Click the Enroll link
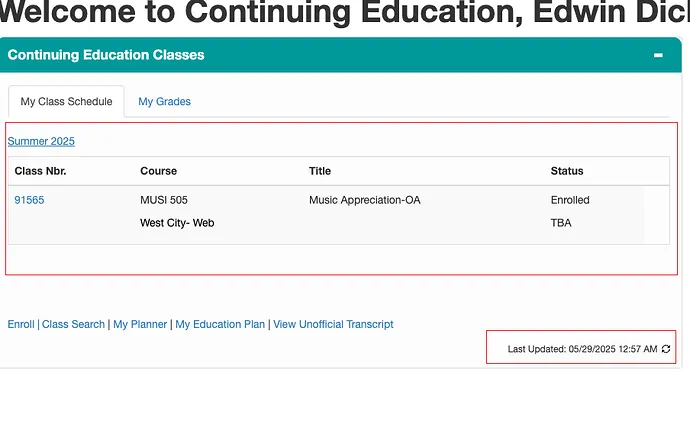 click(21, 324)
